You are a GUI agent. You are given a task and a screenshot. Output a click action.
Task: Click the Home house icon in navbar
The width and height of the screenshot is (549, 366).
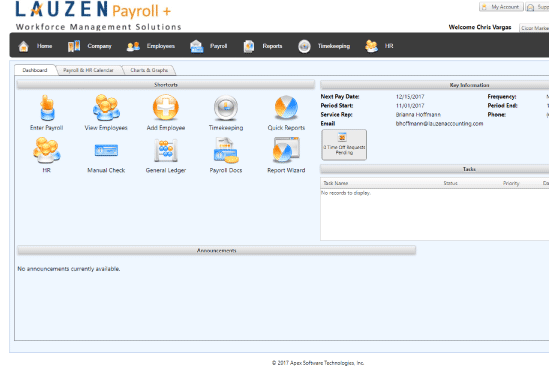coord(23,46)
